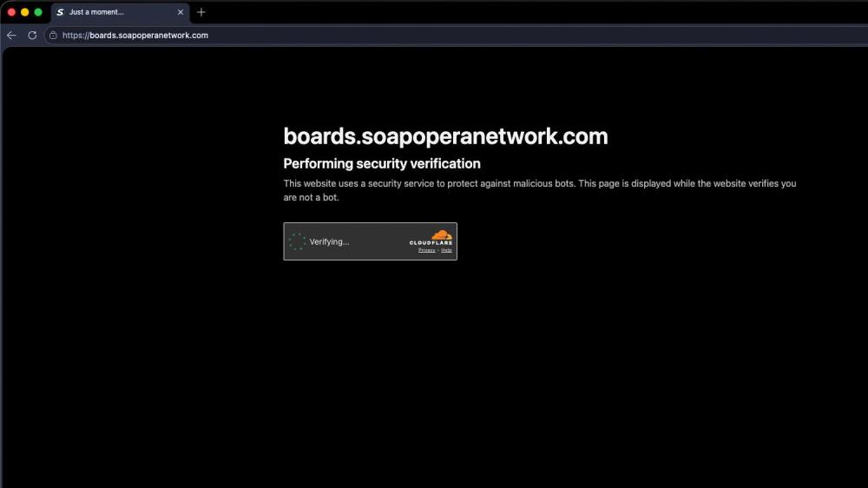Open the Cloudflare Help link
868x488 pixels.
[x=446, y=250]
